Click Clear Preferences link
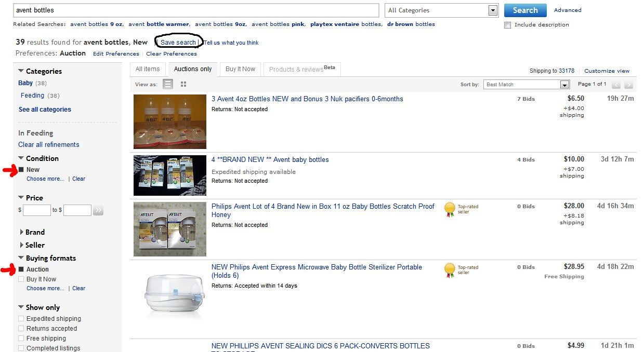The height and width of the screenshot is (352, 644). click(172, 54)
